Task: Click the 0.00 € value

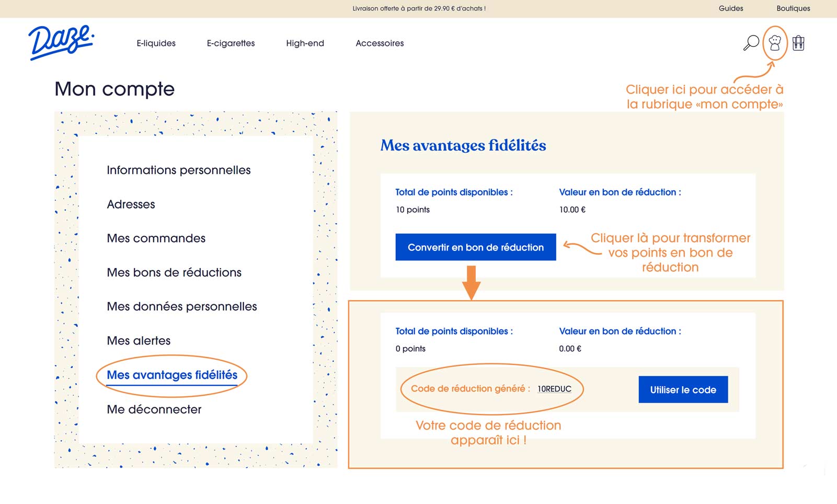Action: (x=570, y=349)
